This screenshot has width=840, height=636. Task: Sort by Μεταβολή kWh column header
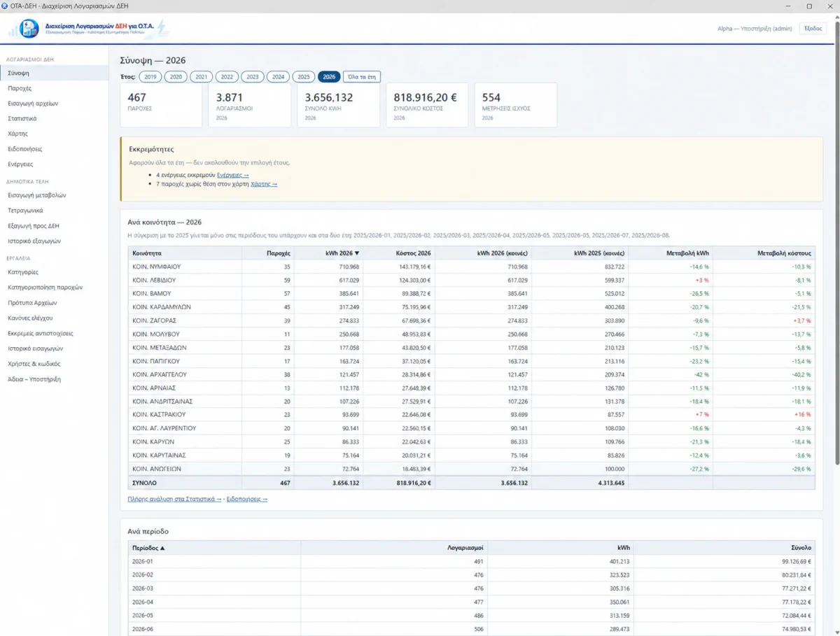click(x=671, y=253)
